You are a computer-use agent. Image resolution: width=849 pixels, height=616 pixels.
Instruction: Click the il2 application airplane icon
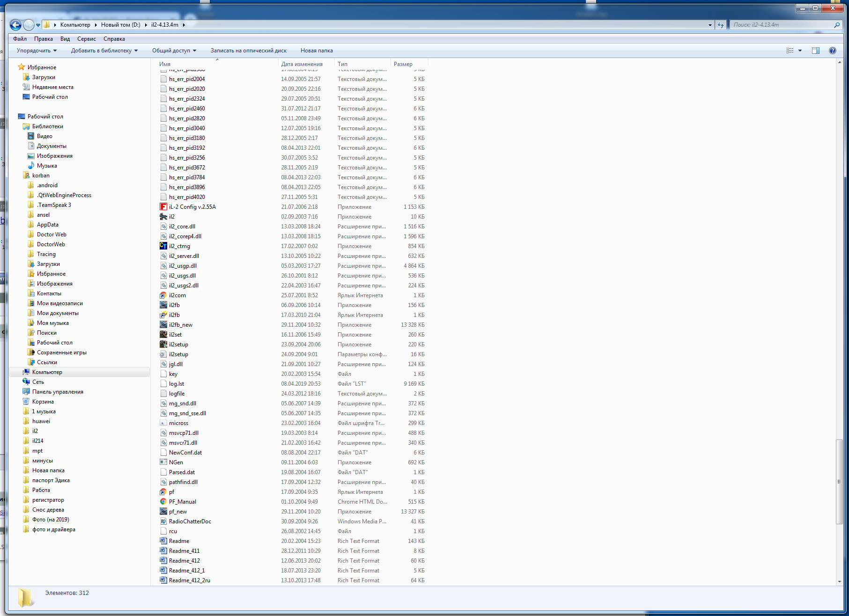point(163,217)
